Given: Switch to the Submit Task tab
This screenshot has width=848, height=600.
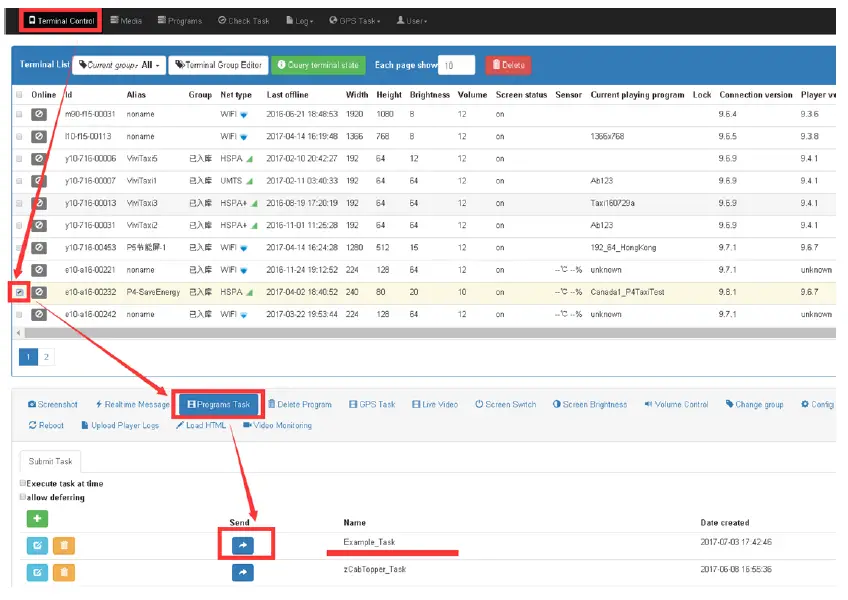Looking at the screenshot, I should [50, 461].
